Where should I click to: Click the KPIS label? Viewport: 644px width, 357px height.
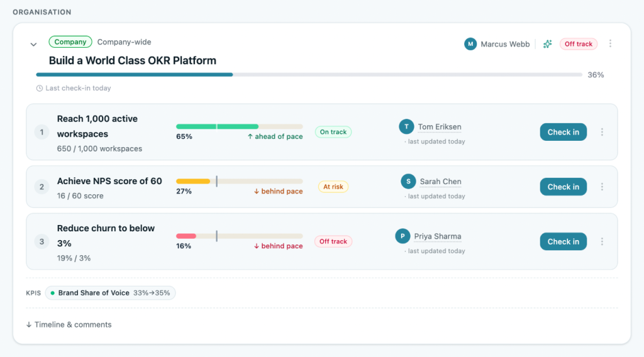tap(33, 293)
